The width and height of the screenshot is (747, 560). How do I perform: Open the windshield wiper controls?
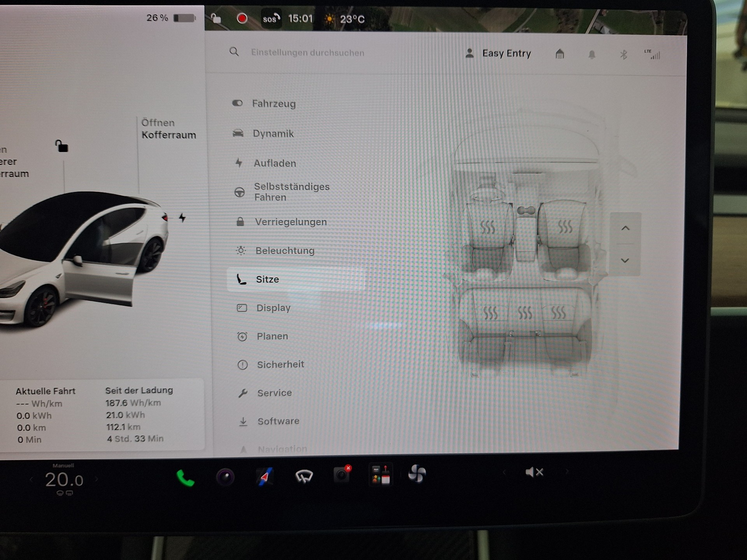(x=304, y=476)
